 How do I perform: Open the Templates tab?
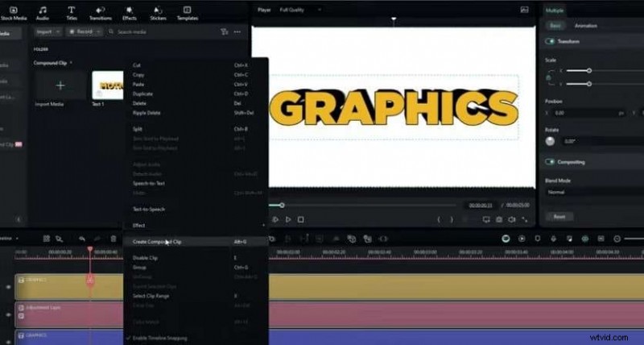tap(188, 13)
